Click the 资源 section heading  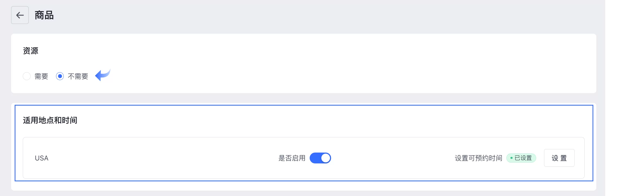pos(30,50)
